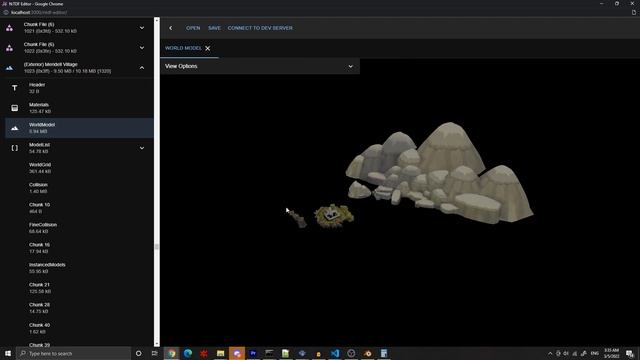Click the Mondell Village terrain icon
The height and width of the screenshot is (360, 640).
click(x=9, y=68)
